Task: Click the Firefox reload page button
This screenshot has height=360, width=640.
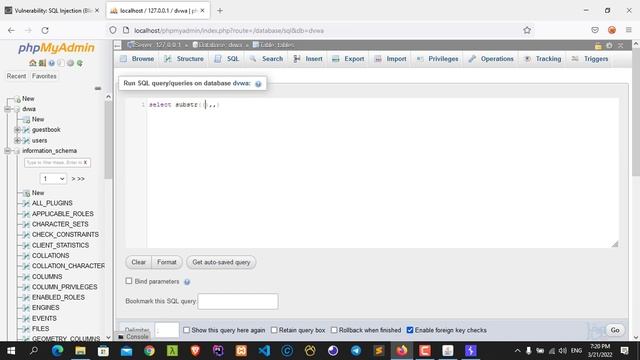Action: click(45, 30)
